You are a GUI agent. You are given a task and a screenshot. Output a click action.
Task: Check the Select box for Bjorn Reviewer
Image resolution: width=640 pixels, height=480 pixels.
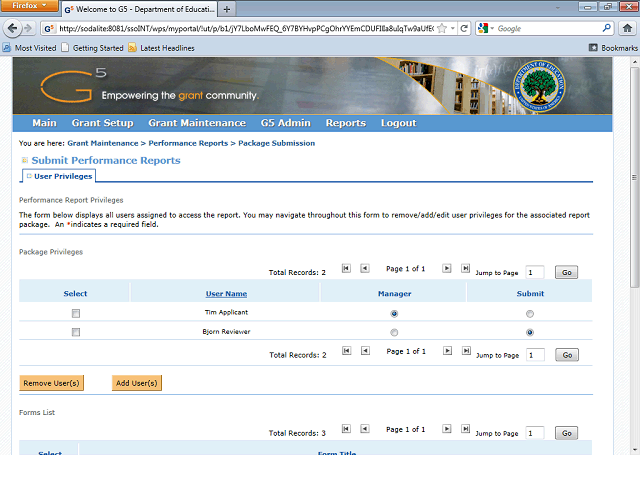76,332
